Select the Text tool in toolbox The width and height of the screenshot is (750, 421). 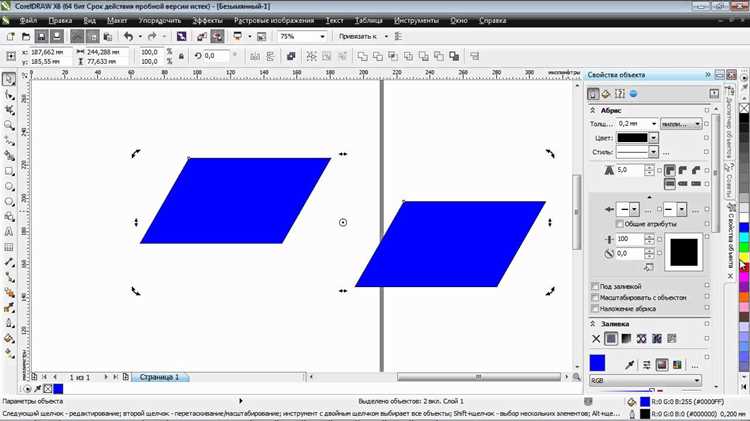click(x=9, y=232)
